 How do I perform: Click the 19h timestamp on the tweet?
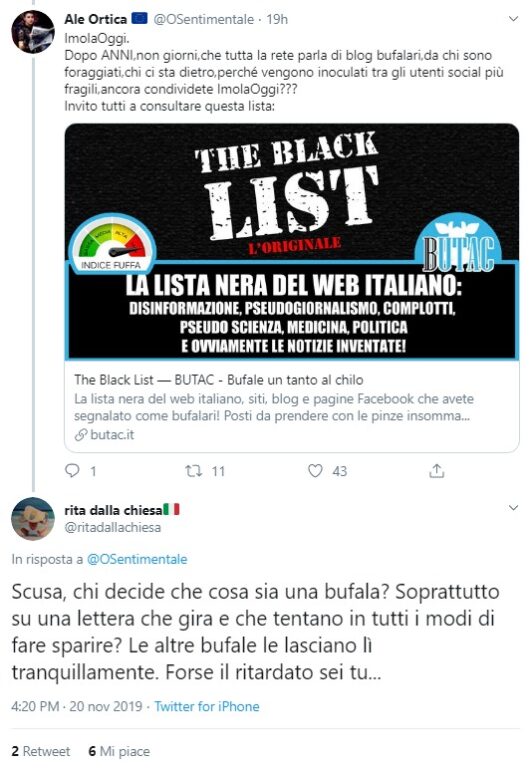(x=277, y=19)
